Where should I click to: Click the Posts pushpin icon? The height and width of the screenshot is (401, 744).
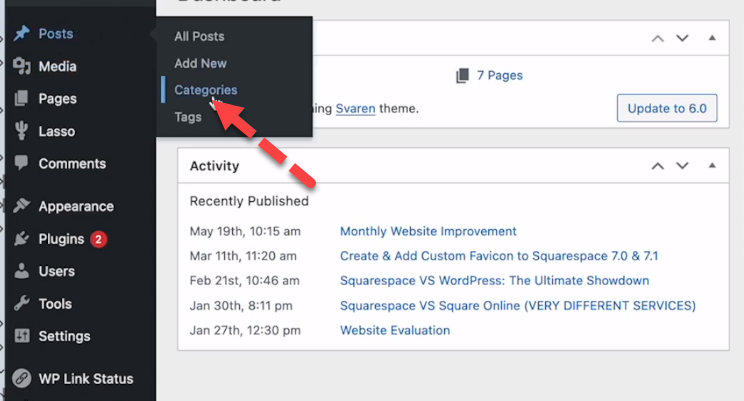(x=21, y=33)
